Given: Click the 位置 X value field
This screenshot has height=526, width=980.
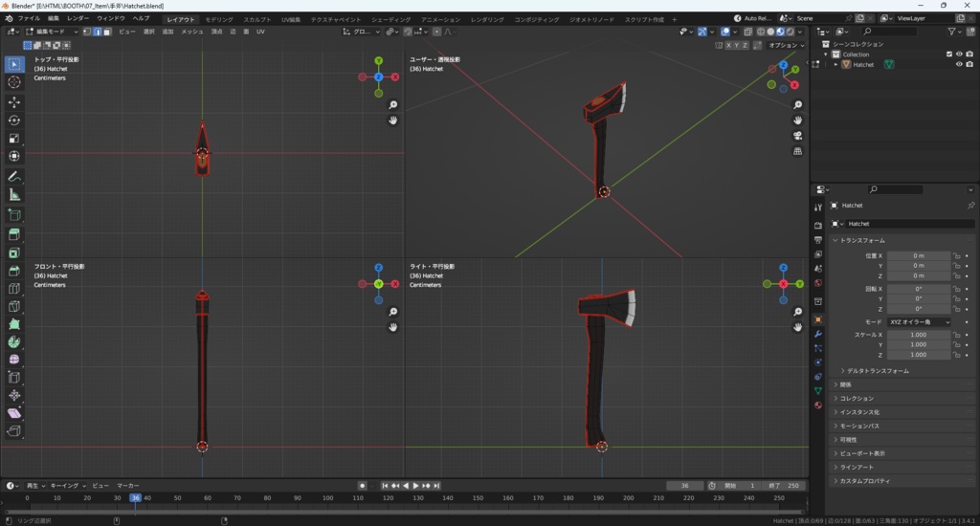Looking at the screenshot, I should [x=918, y=255].
